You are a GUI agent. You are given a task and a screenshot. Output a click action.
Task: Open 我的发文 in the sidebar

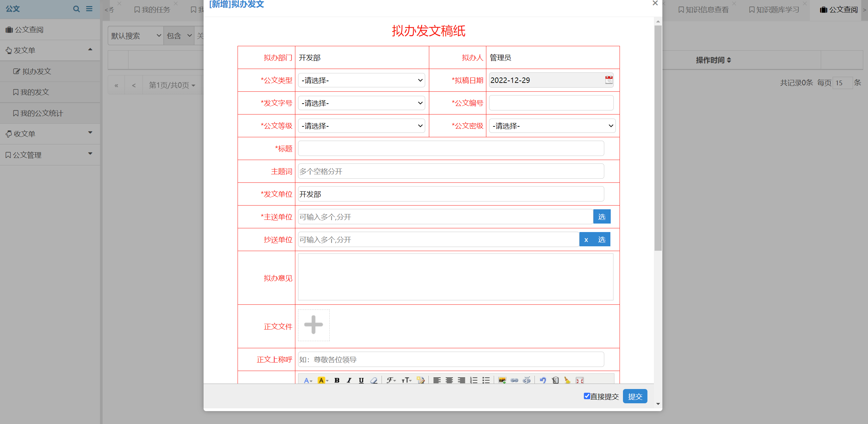(x=50, y=92)
